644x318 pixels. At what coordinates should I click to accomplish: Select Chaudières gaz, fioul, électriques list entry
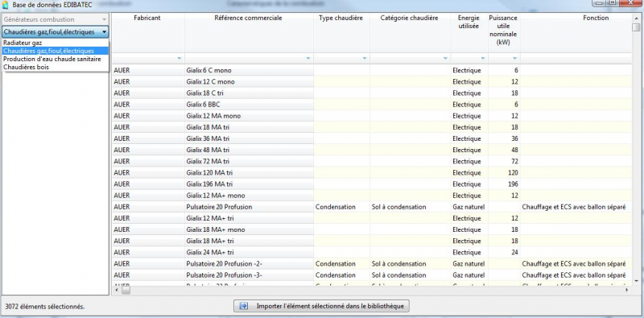coord(55,51)
